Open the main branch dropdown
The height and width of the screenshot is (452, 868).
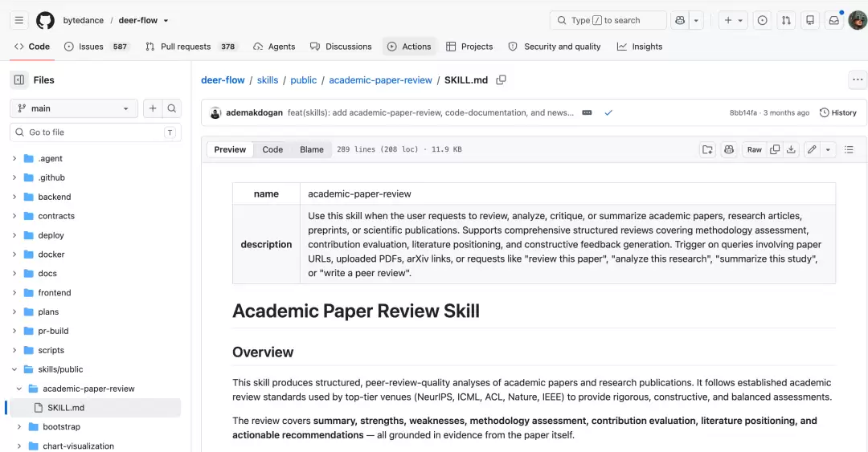click(x=73, y=108)
